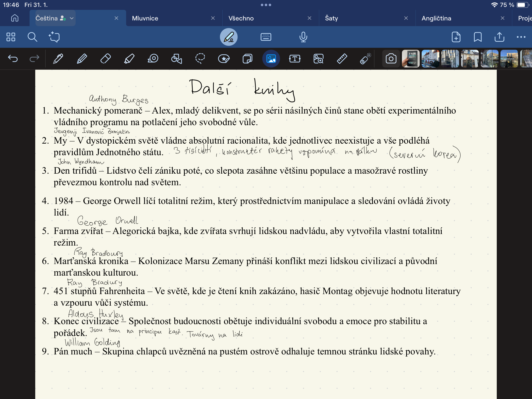Activate the ruler tool

pos(342,59)
